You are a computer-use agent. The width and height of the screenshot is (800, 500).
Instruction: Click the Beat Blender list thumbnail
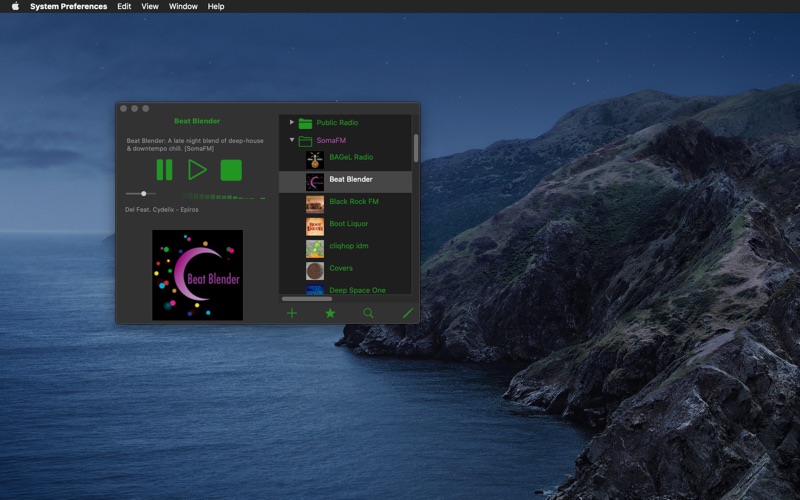tap(315, 182)
